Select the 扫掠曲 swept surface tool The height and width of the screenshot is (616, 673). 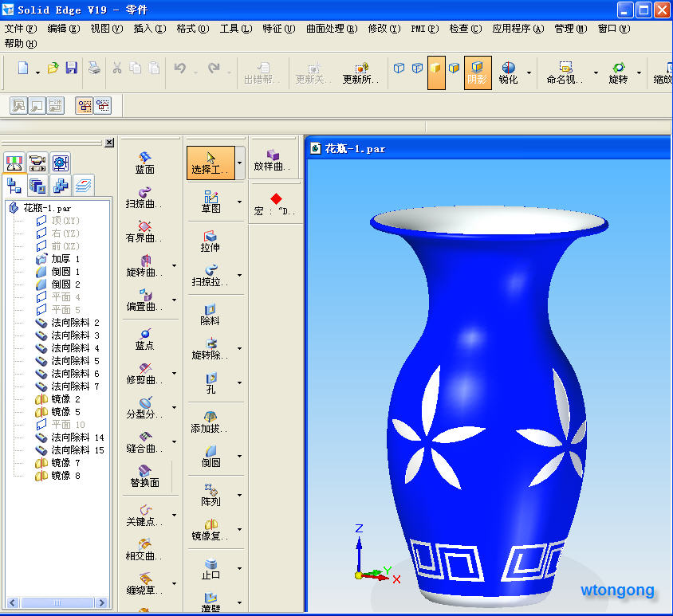(144, 198)
